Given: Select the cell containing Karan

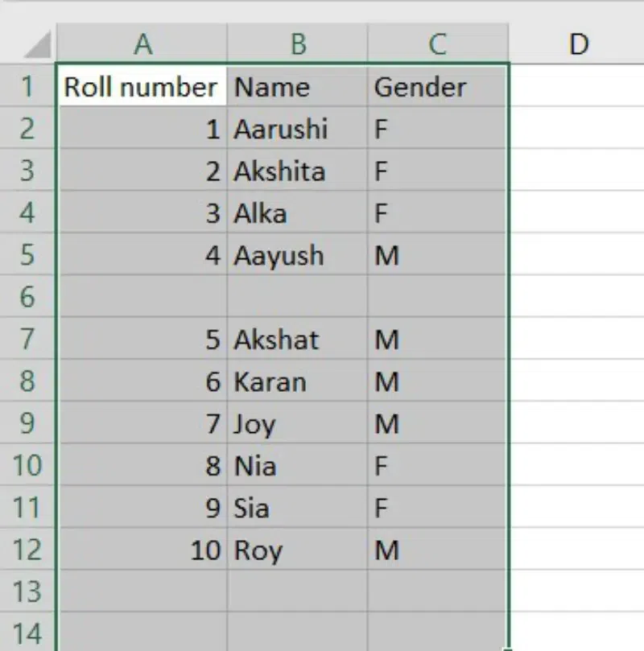Looking at the screenshot, I should [x=297, y=381].
